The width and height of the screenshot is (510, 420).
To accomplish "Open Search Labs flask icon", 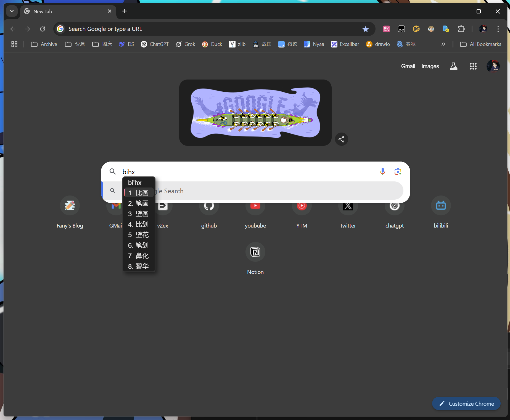I will (453, 66).
